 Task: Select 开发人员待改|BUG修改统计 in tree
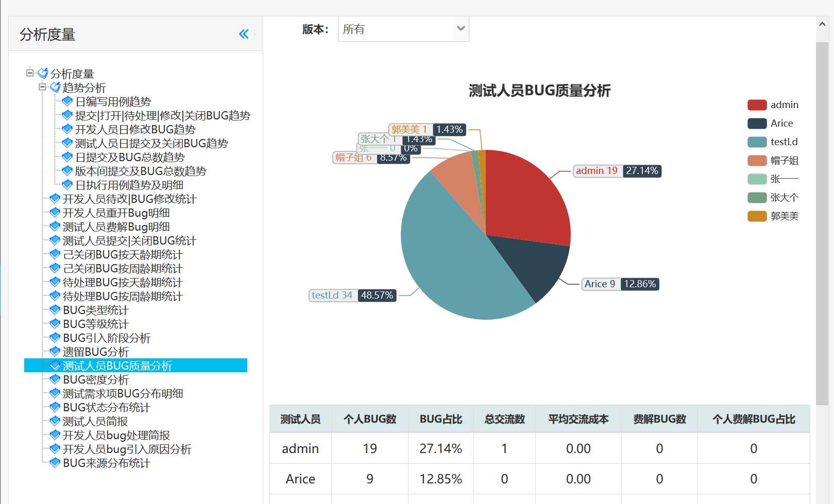coord(129,199)
